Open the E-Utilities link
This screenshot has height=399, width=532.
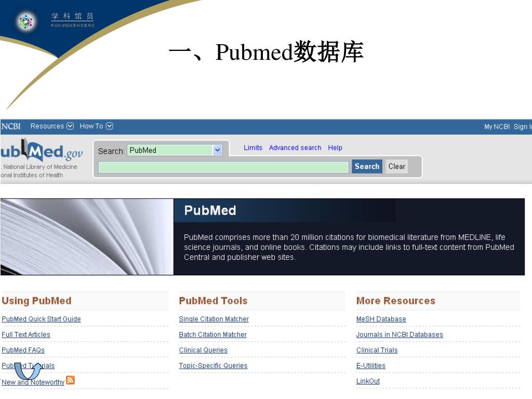pyautogui.click(x=371, y=365)
